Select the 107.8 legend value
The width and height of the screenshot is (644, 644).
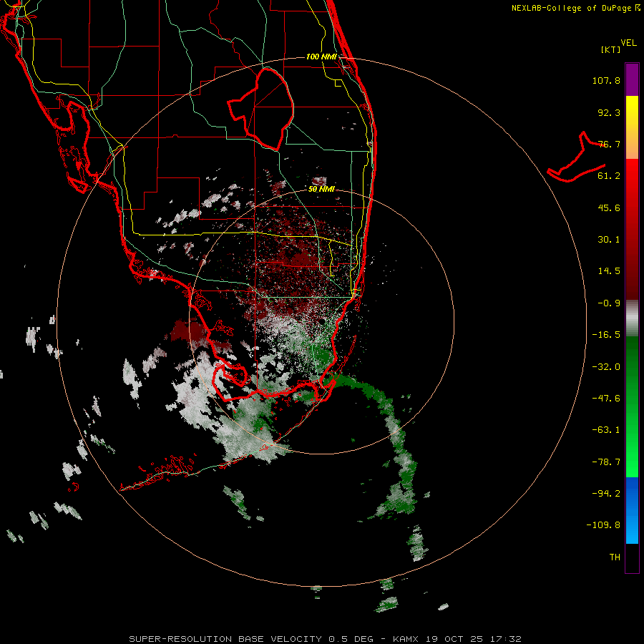(x=606, y=80)
